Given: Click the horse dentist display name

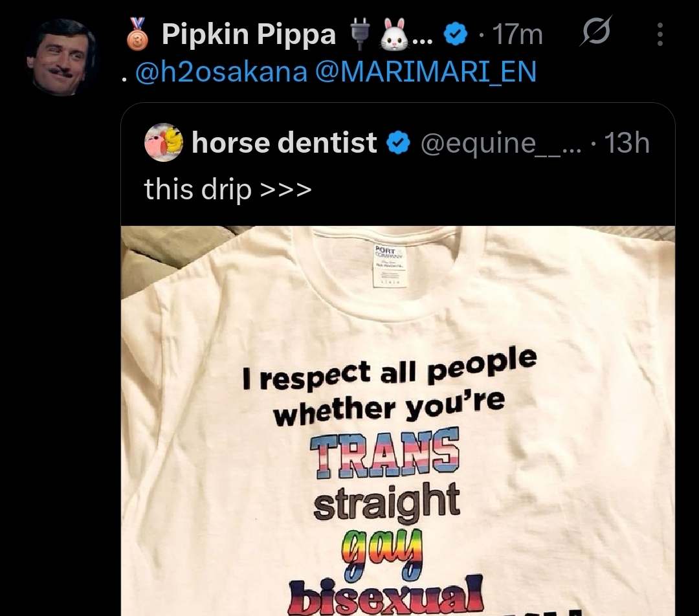Looking at the screenshot, I should click(x=284, y=142).
